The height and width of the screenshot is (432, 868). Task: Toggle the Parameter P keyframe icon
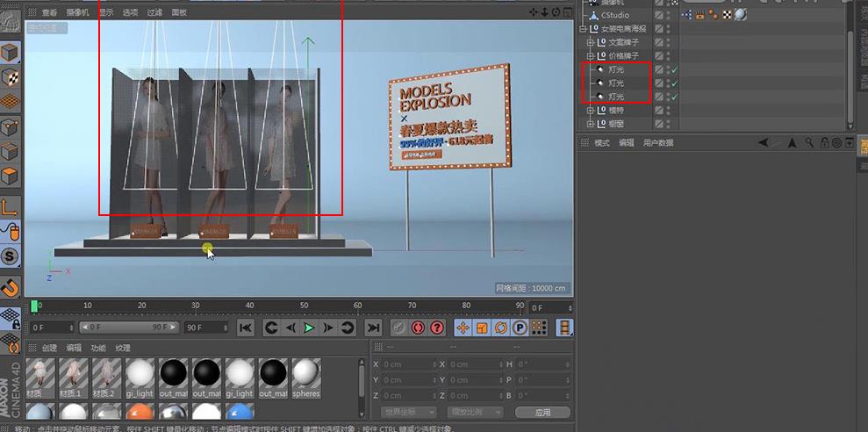point(520,328)
